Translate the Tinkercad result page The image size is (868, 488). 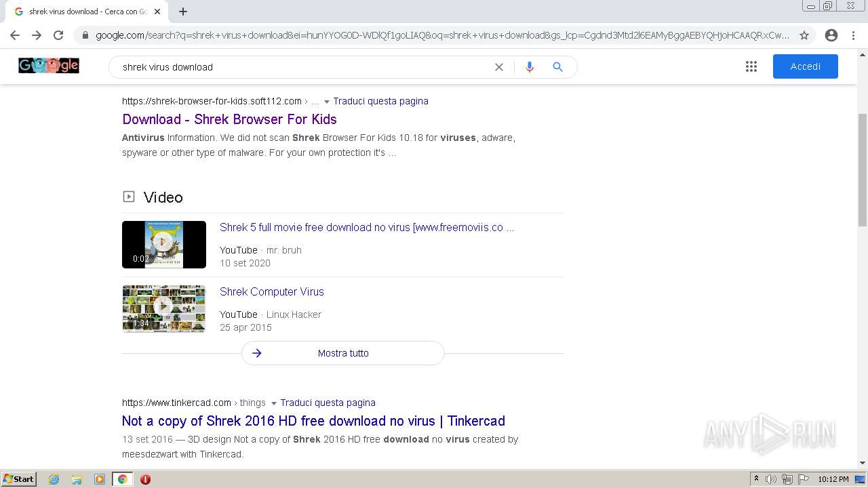pyautogui.click(x=328, y=403)
